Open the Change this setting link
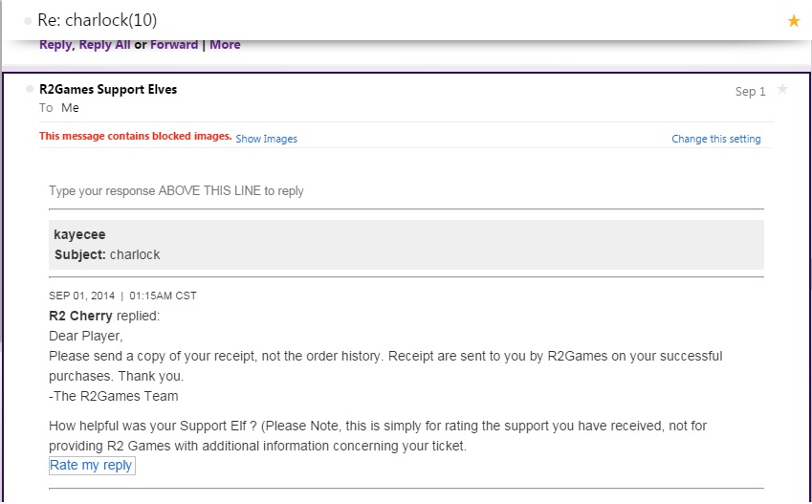 tap(715, 139)
